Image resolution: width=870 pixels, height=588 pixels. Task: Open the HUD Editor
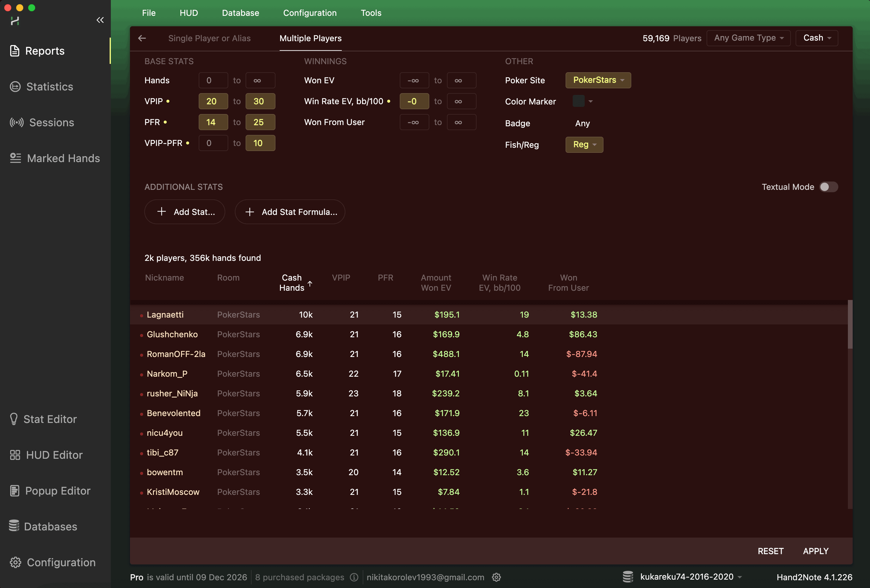[x=54, y=455]
